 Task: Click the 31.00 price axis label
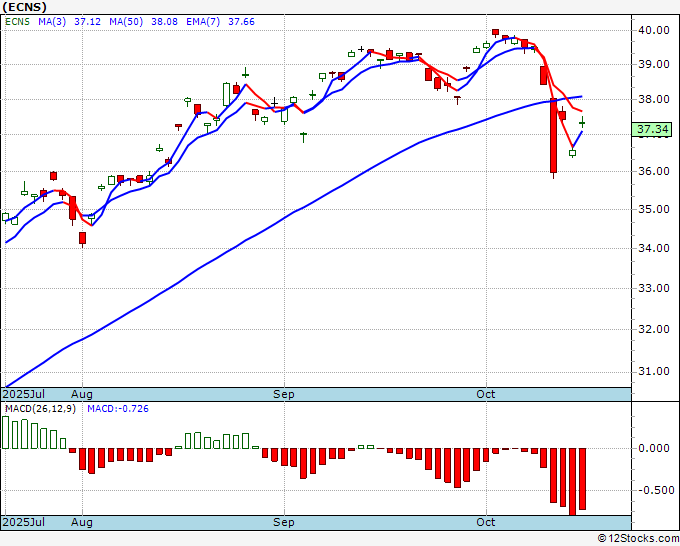pos(654,372)
